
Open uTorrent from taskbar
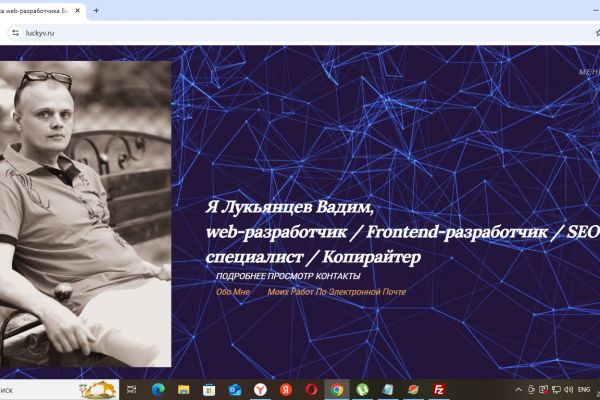(362, 390)
